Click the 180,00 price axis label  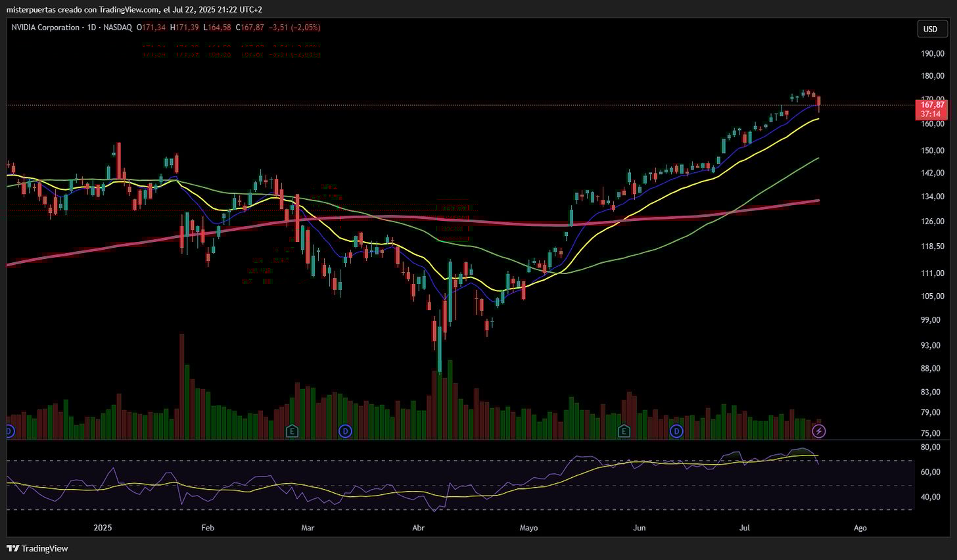point(932,76)
